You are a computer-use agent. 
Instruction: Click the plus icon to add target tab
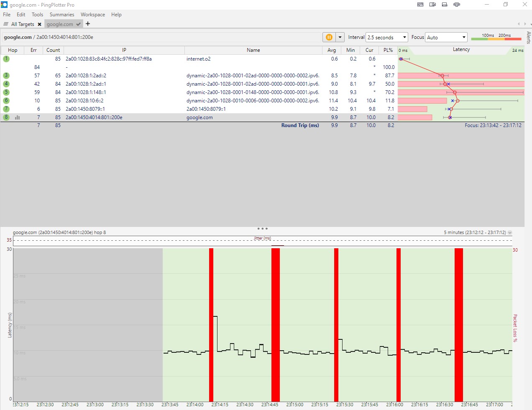pos(88,24)
